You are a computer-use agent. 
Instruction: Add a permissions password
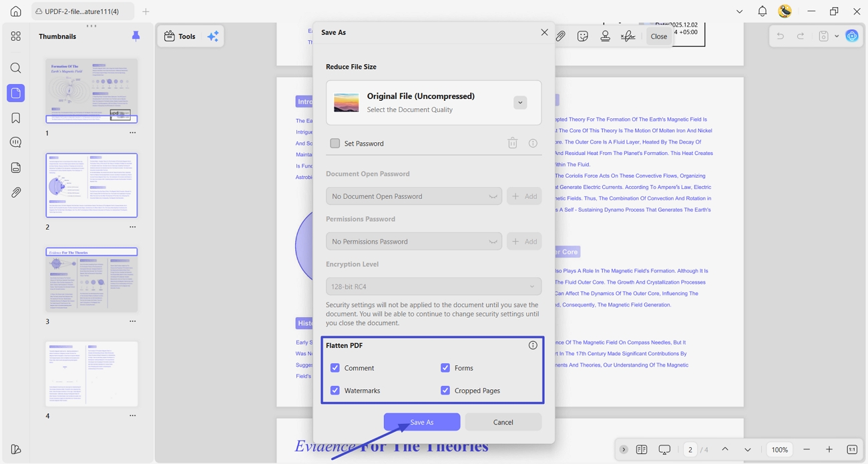(x=524, y=241)
